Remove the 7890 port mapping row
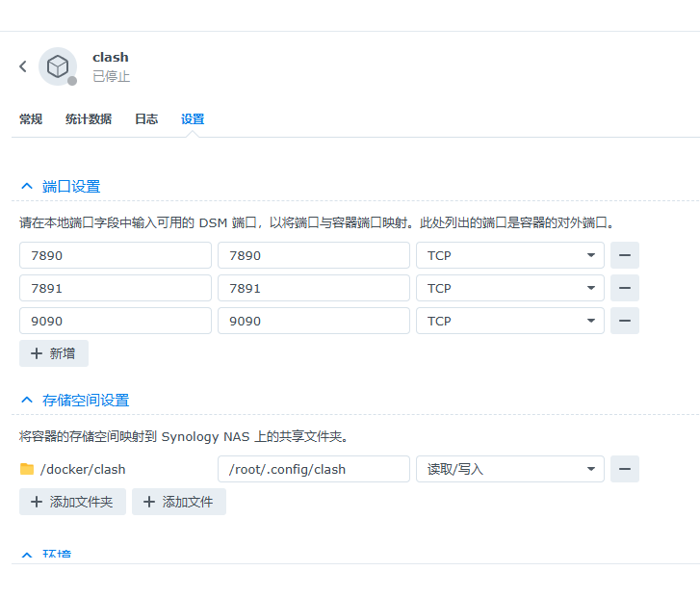The width and height of the screenshot is (700, 597). point(625,255)
